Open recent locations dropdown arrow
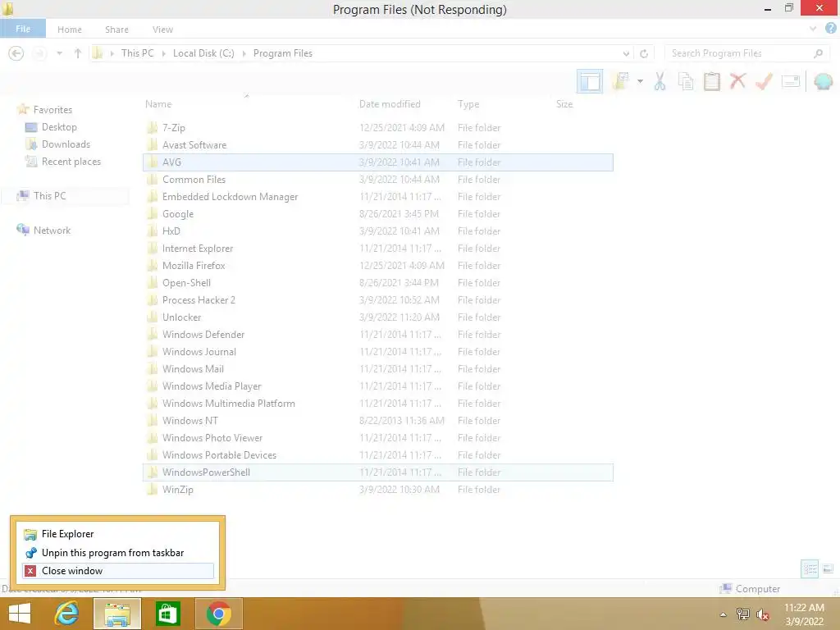840x630 pixels. pos(59,53)
